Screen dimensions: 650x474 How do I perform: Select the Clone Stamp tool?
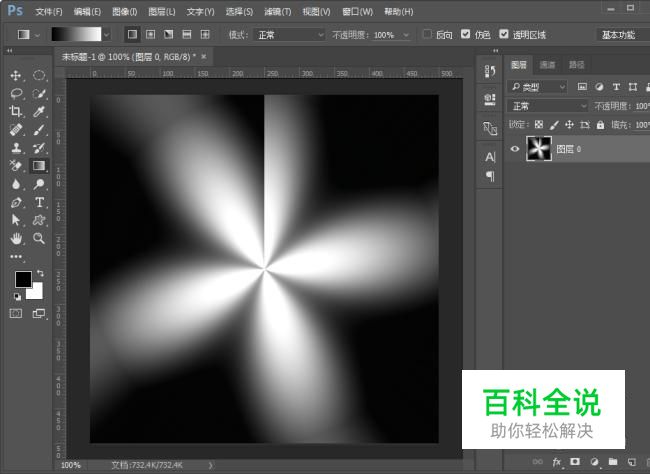(16, 148)
